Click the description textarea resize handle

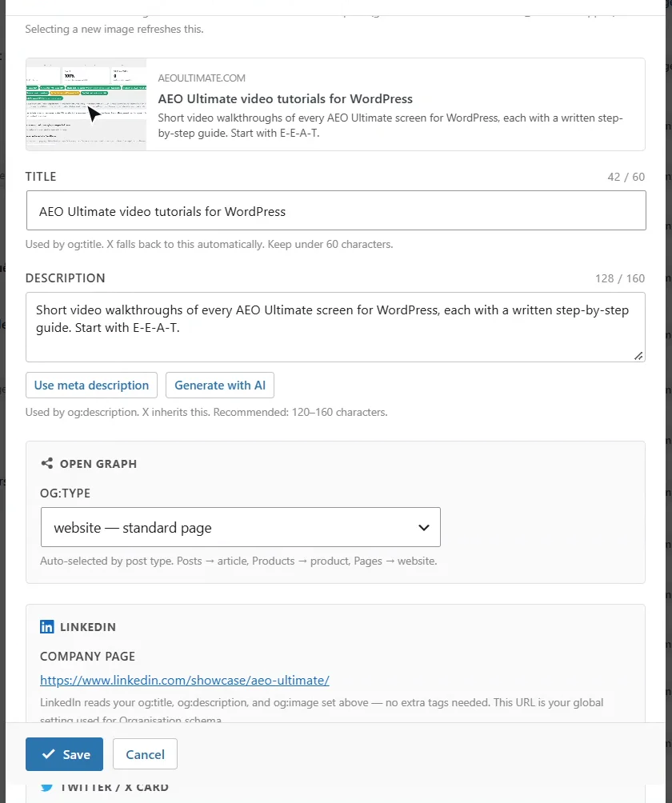638,356
